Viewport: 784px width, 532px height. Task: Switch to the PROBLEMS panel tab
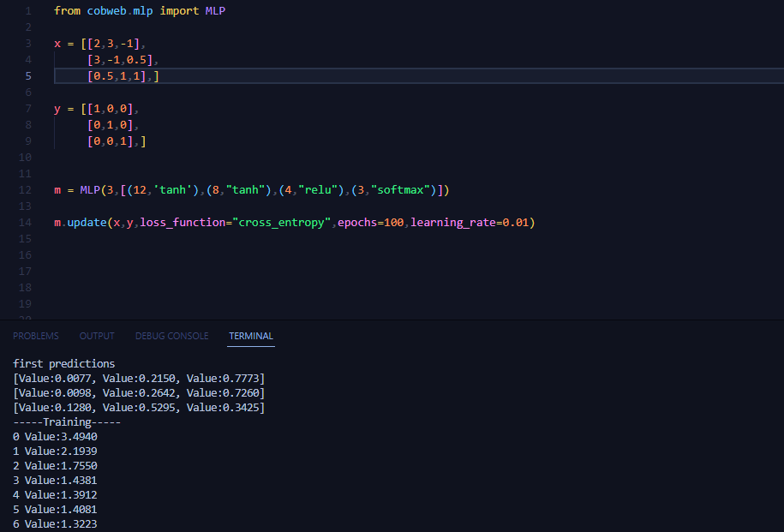[35, 336]
